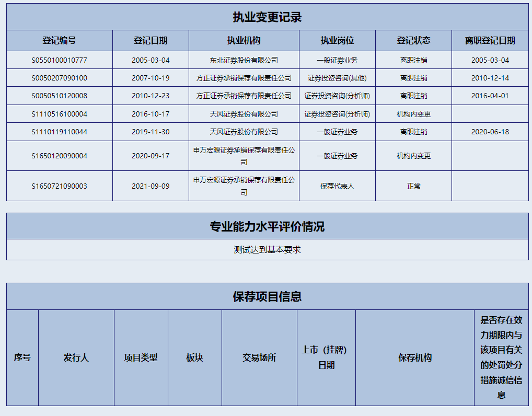Click registration number S1110516100004
The width and height of the screenshot is (532, 416).
(60, 114)
